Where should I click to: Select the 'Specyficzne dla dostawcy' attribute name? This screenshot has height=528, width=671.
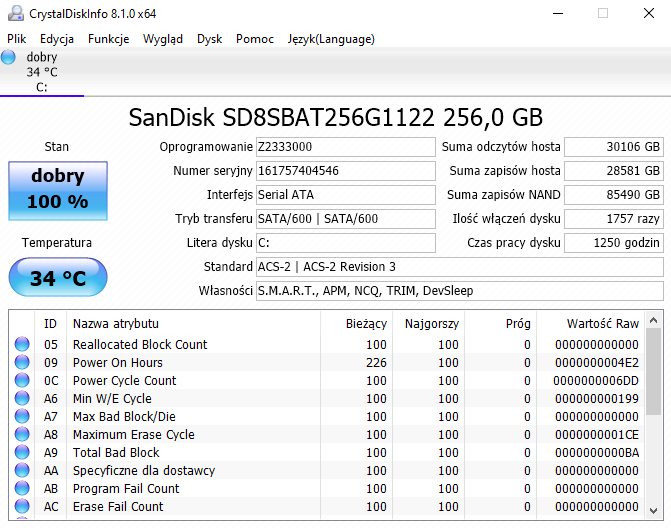[144, 470]
